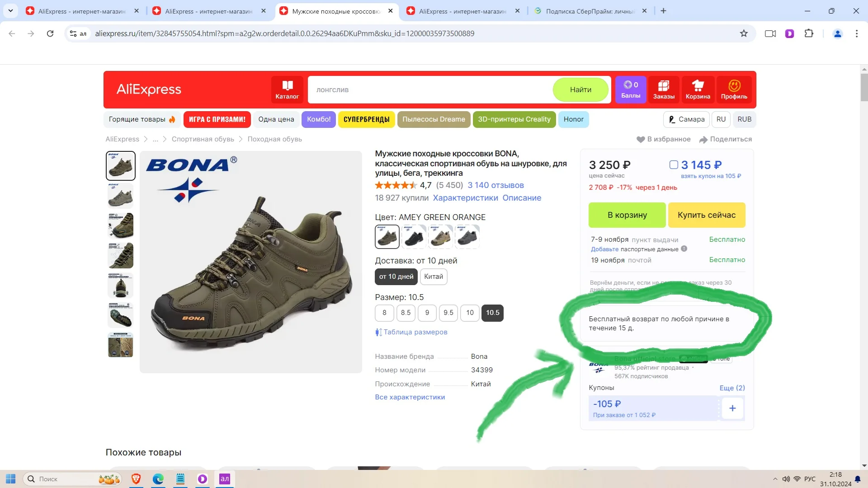The width and height of the screenshot is (868, 488).
Task: View the second product thumbnail image
Action: tap(120, 196)
